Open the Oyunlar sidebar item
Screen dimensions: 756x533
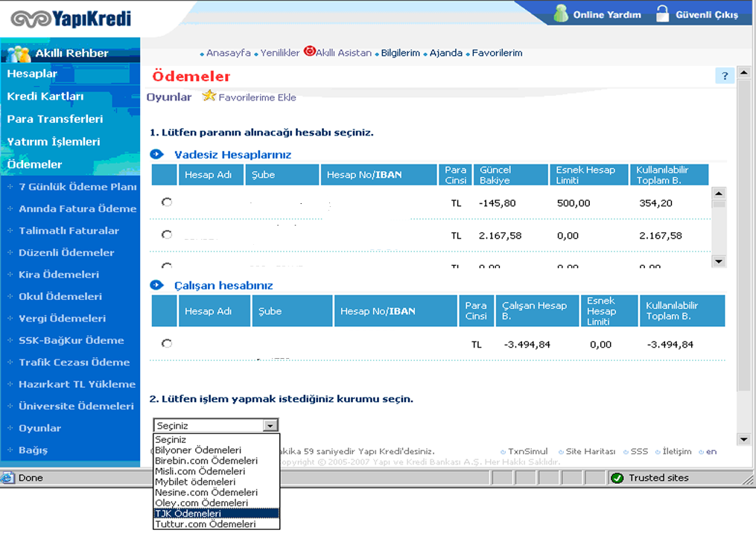(x=40, y=428)
